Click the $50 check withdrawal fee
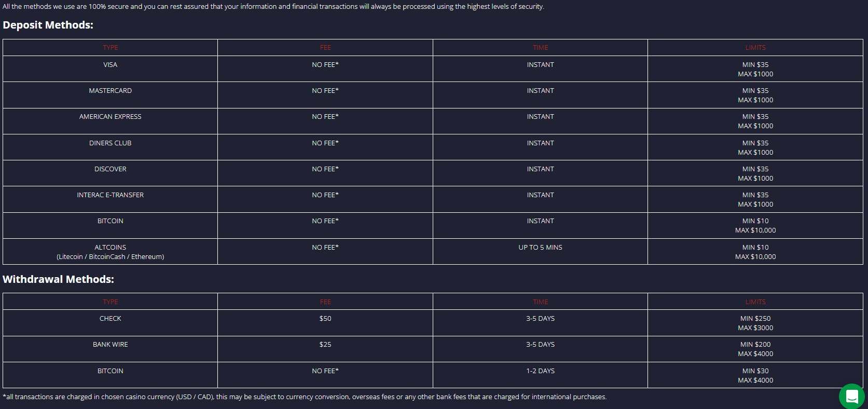868x409 pixels. (325, 319)
